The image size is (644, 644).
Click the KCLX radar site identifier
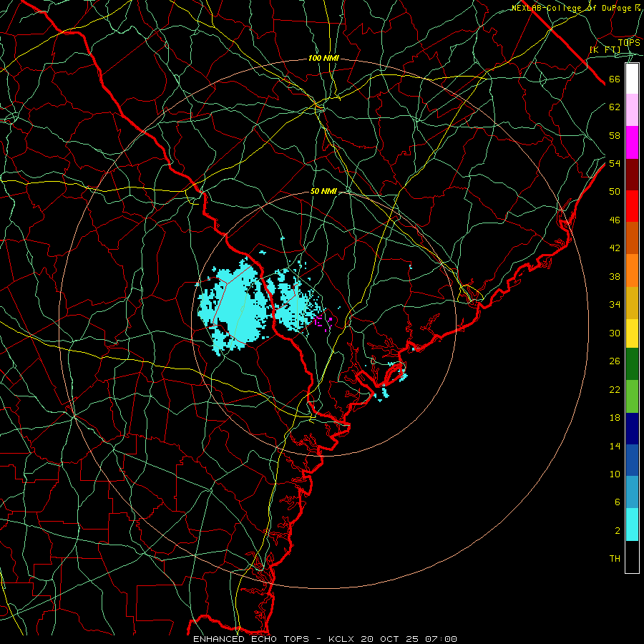[x=343, y=639]
